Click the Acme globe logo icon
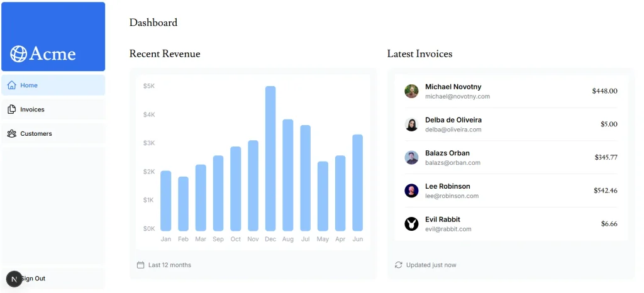The width and height of the screenshot is (644, 293). (18, 53)
